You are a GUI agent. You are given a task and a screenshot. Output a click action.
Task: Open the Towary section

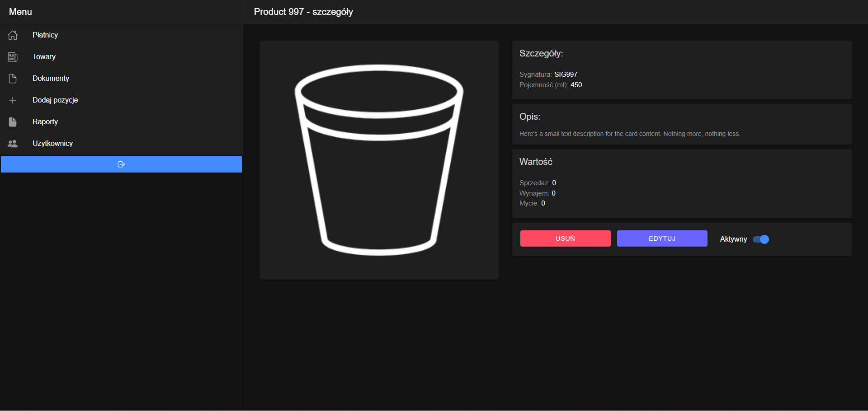coord(43,56)
